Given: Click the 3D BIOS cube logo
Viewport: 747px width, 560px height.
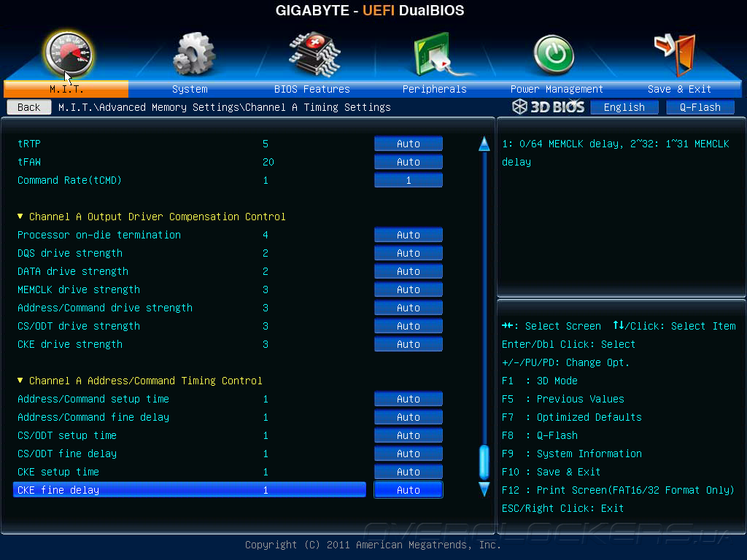Looking at the screenshot, I should (519, 106).
